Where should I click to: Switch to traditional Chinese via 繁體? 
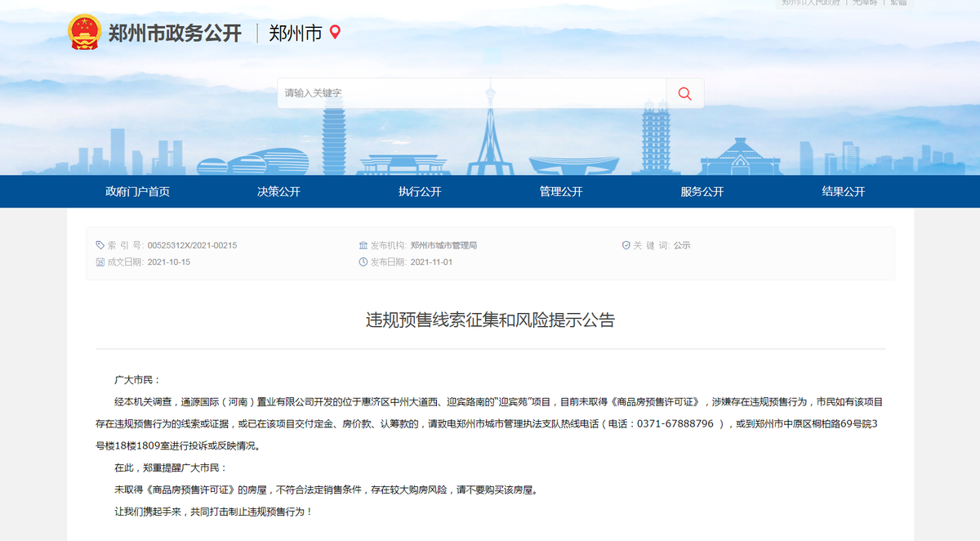tap(898, 2)
